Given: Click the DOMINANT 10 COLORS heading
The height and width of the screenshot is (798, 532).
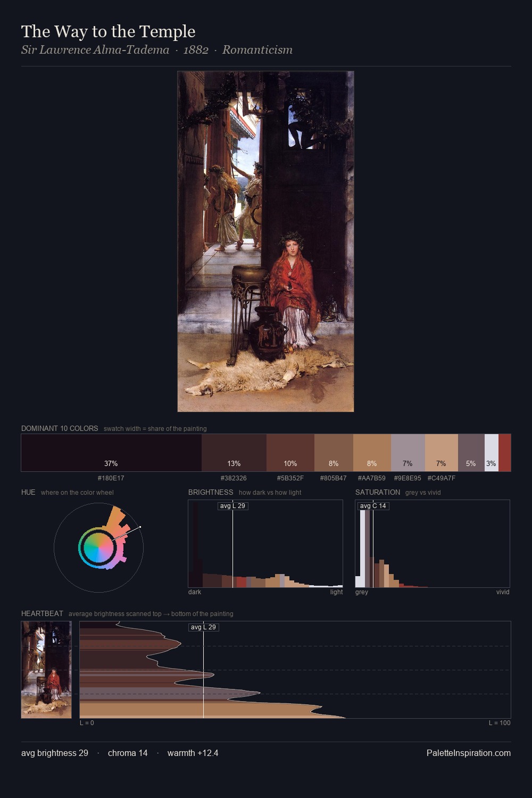Looking at the screenshot, I should (x=60, y=428).
